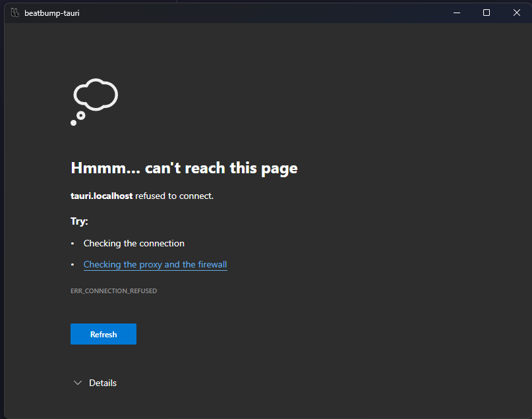Maximize the beatbump-tauri window
Viewport: 532px width, 419px height.
tap(487, 13)
